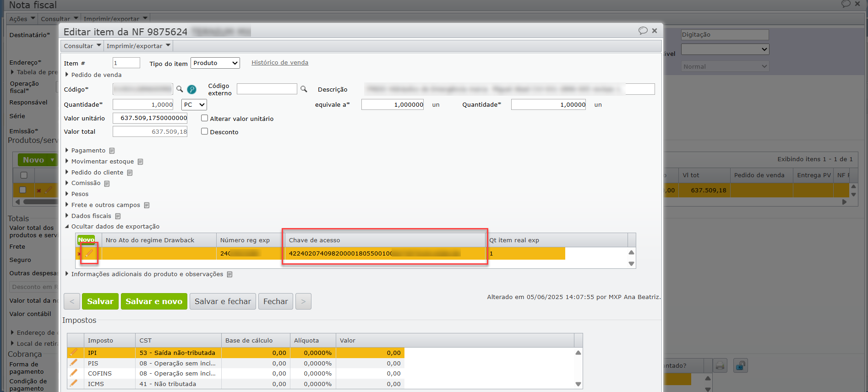Viewport: 868px width, 392px height.
Task: Open Histórico de venda link
Action: [280, 62]
